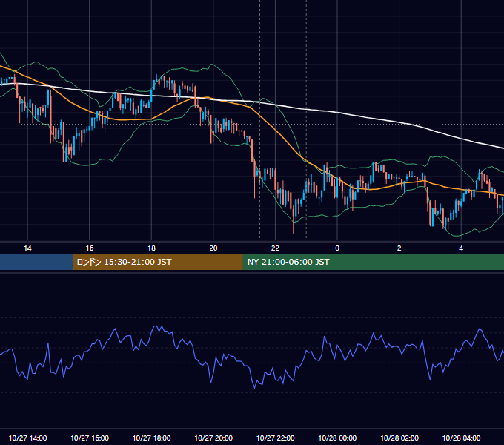This screenshot has height=445, width=504.
Task: Click the 10/28 00:00 date label
Action: click(x=337, y=438)
